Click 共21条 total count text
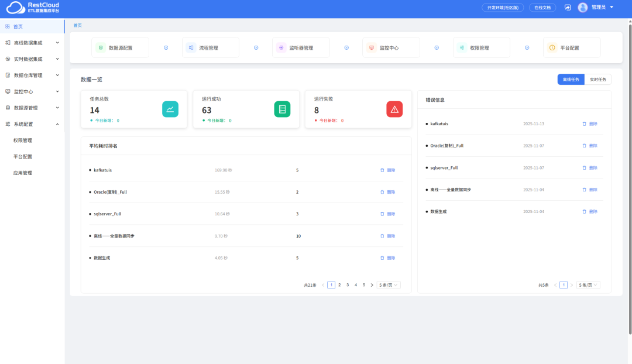 pos(310,285)
